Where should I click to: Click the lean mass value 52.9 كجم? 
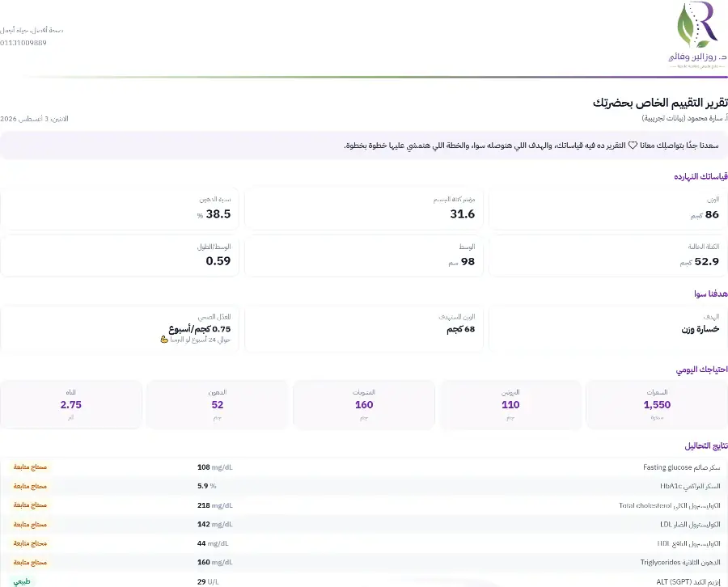click(x=699, y=262)
